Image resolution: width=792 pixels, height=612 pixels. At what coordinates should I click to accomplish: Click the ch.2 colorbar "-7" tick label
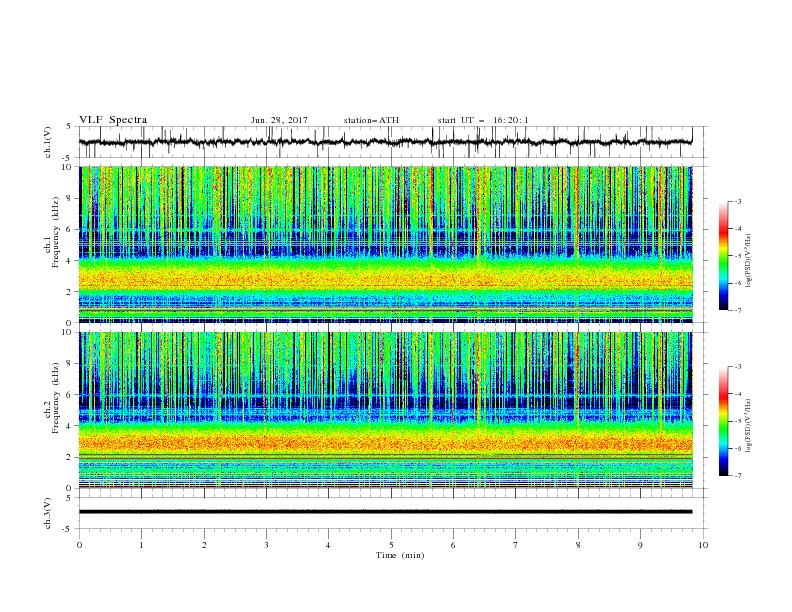(737, 475)
